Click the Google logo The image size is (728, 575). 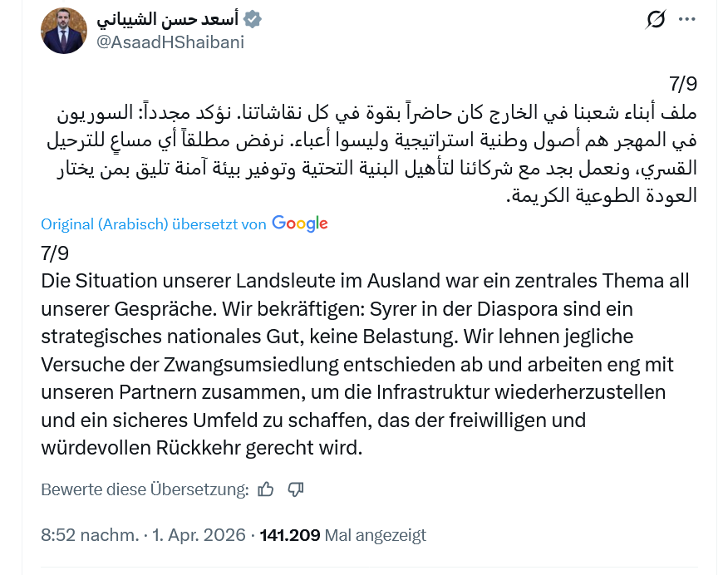point(299,224)
